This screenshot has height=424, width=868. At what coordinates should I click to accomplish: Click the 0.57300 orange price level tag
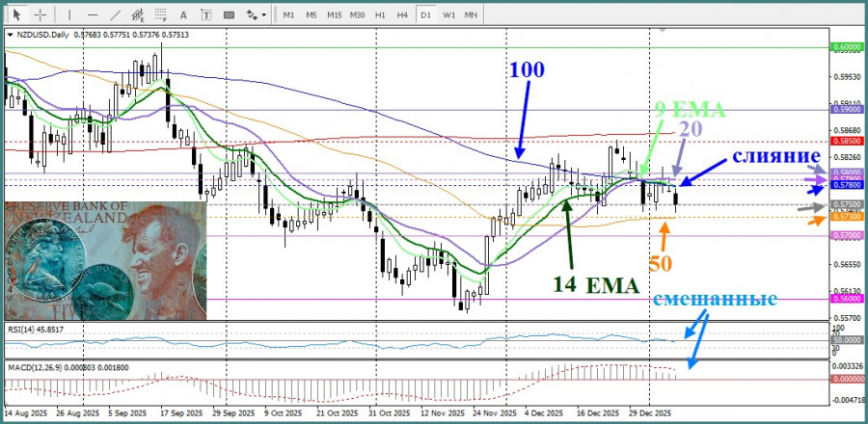pos(847,217)
